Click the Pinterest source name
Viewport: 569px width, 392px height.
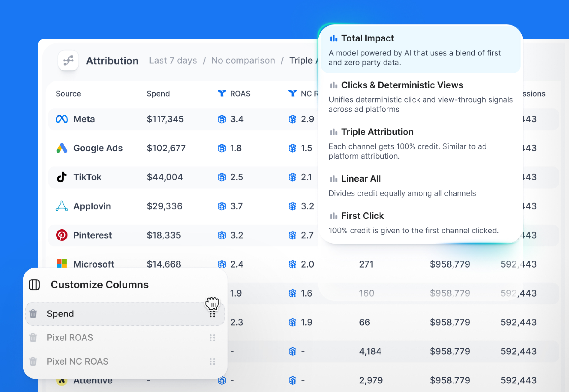click(x=92, y=235)
